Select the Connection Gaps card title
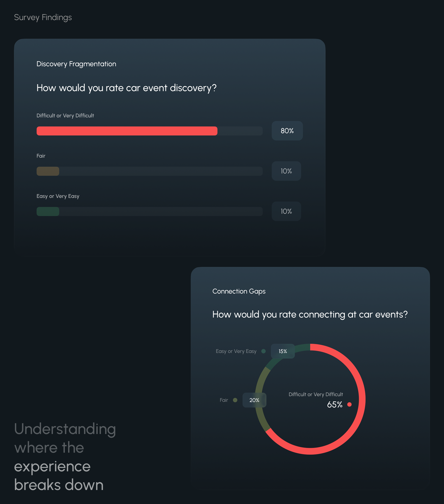 click(x=239, y=291)
